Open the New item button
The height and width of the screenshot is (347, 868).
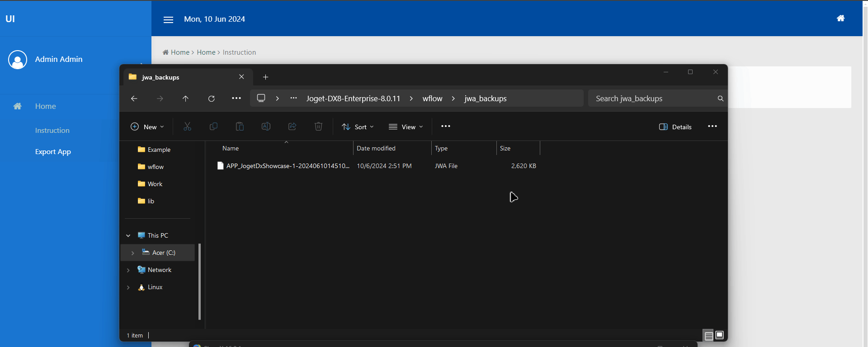(x=147, y=127)
